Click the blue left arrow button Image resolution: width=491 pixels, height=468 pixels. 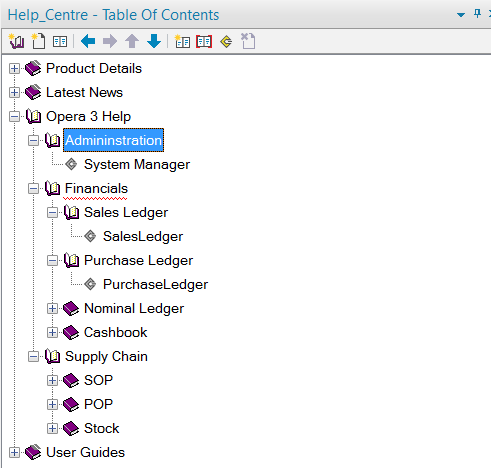tap(88, 41)
